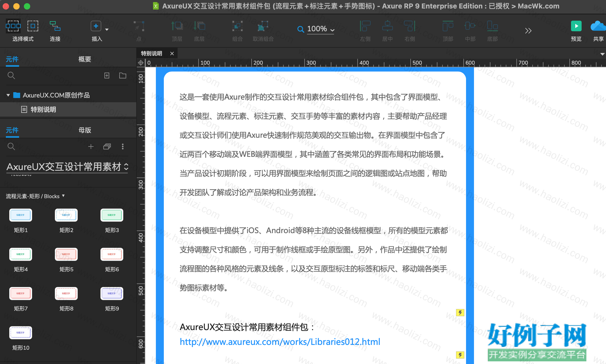Click the Libraries012.html hyperlink
606x364 pixels.
pyautogui.click(x=280, y=342)
